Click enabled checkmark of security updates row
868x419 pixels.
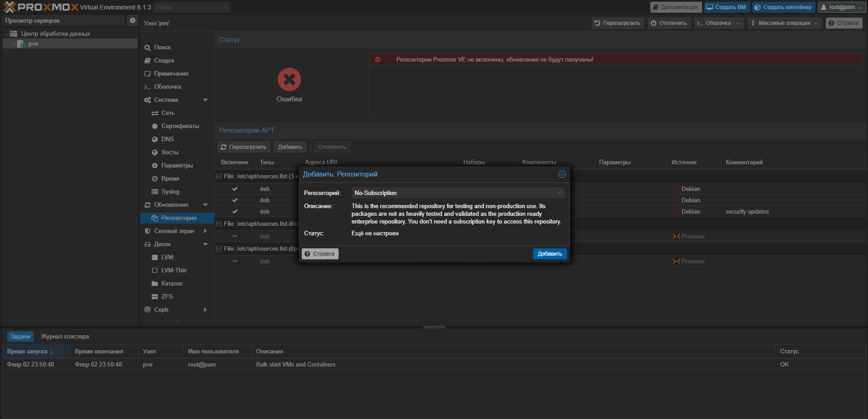click(235, 211)
